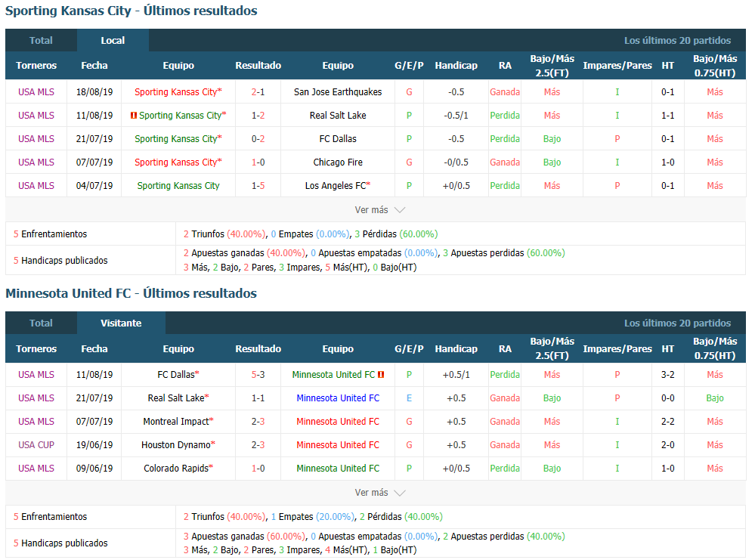Click HT score 2-0 in Houston Dynamo row
This screenshot has height=560, width=755.
tap(667, 445)
